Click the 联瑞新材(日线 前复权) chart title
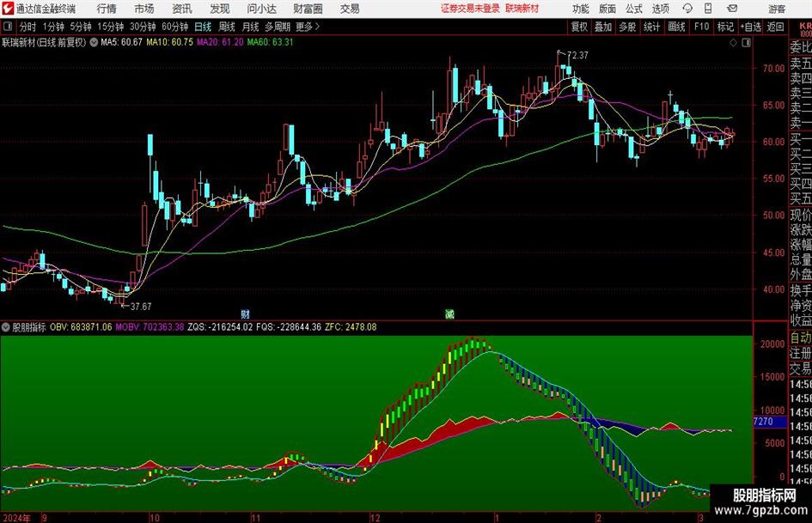The image size is (812, 523). pos(44,42)
